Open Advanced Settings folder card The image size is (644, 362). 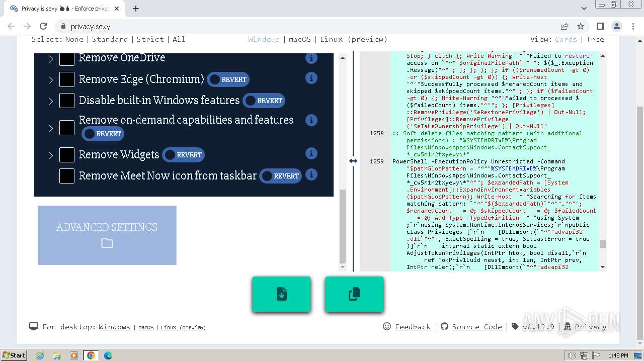coord(107,235)
